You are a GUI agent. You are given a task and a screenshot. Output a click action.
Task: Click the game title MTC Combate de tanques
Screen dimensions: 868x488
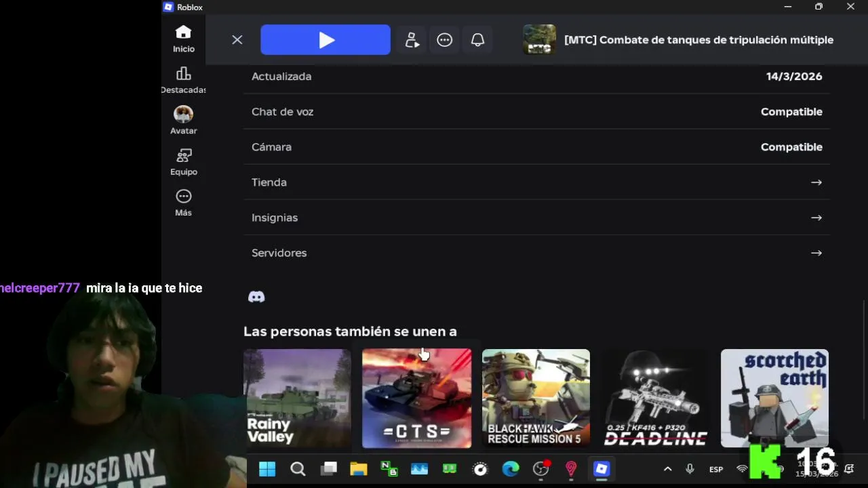tap(698, 40)
